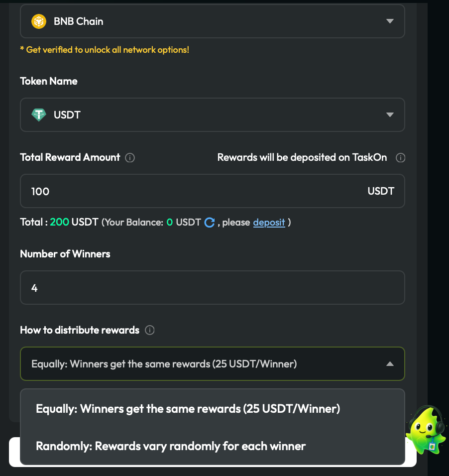
Task: Click the BNB Chain coin icon
Action: coord(38,21)
